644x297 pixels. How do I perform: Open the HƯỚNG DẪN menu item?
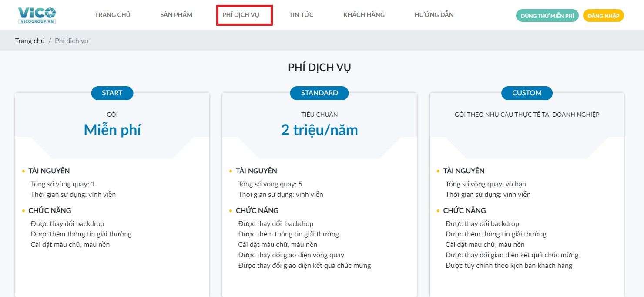[434, 15]
